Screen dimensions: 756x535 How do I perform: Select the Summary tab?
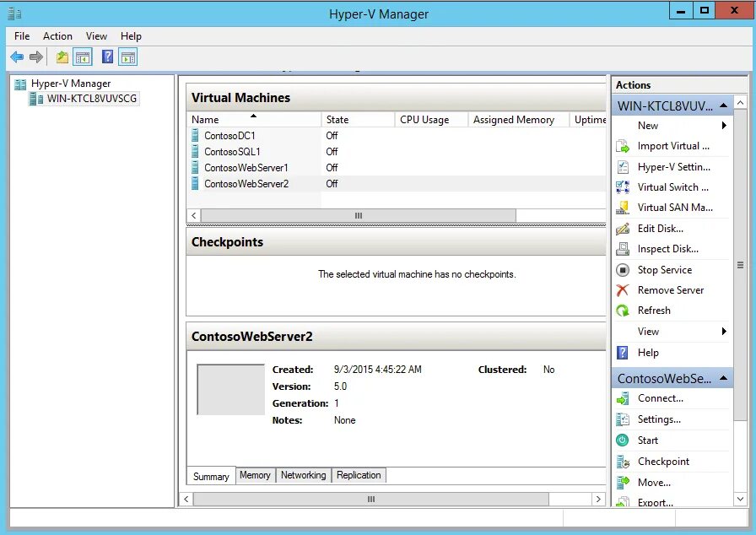click(x=211, y=476)
